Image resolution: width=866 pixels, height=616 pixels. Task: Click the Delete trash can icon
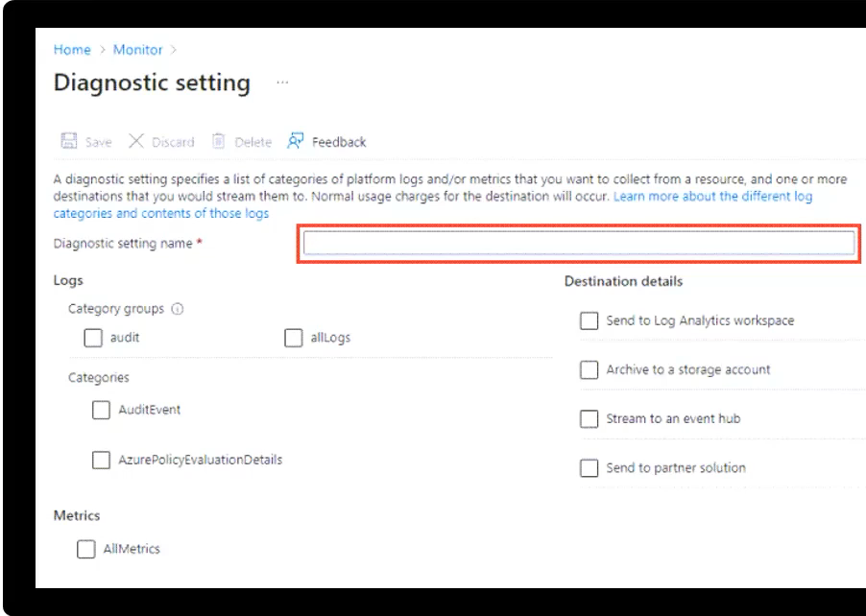218,141
